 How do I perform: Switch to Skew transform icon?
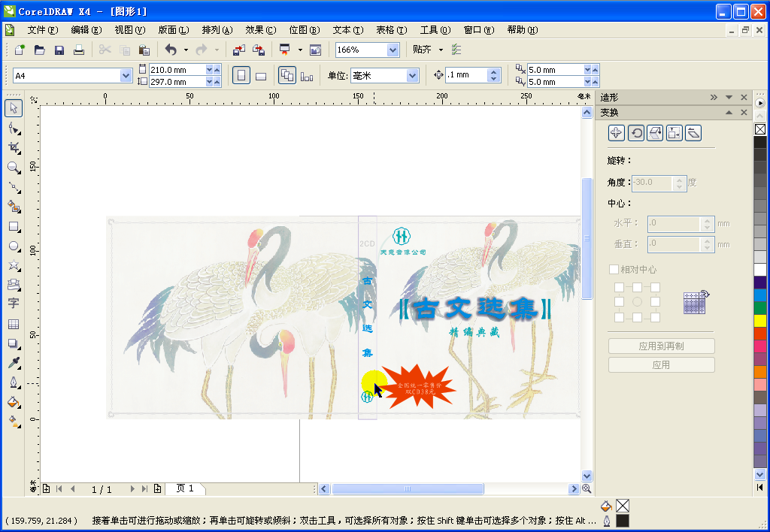[x=693, y=133]
